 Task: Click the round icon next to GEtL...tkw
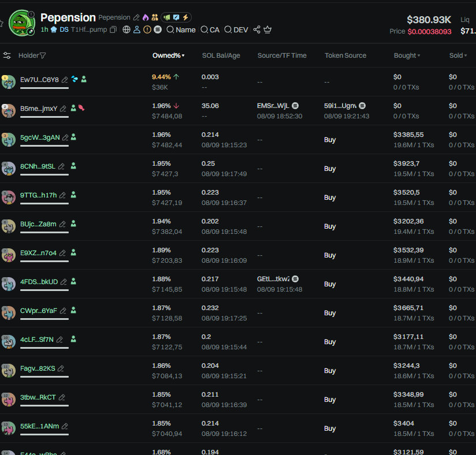point(295,279)
